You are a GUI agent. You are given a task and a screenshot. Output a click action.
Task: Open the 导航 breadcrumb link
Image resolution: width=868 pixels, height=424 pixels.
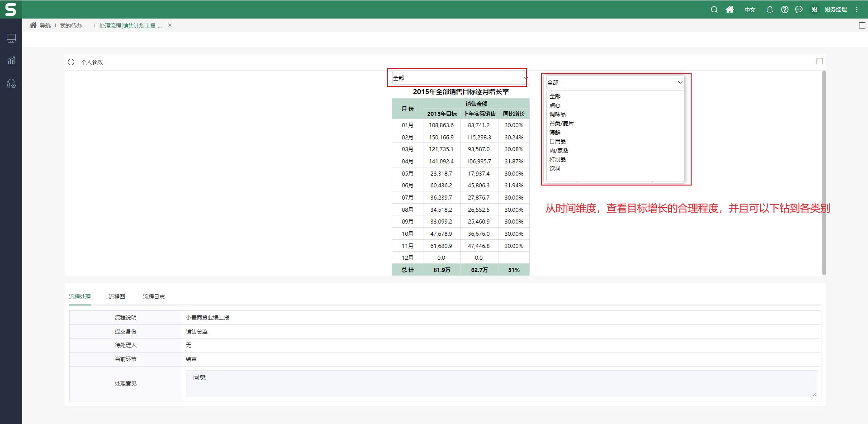click(x=45, y=26)
